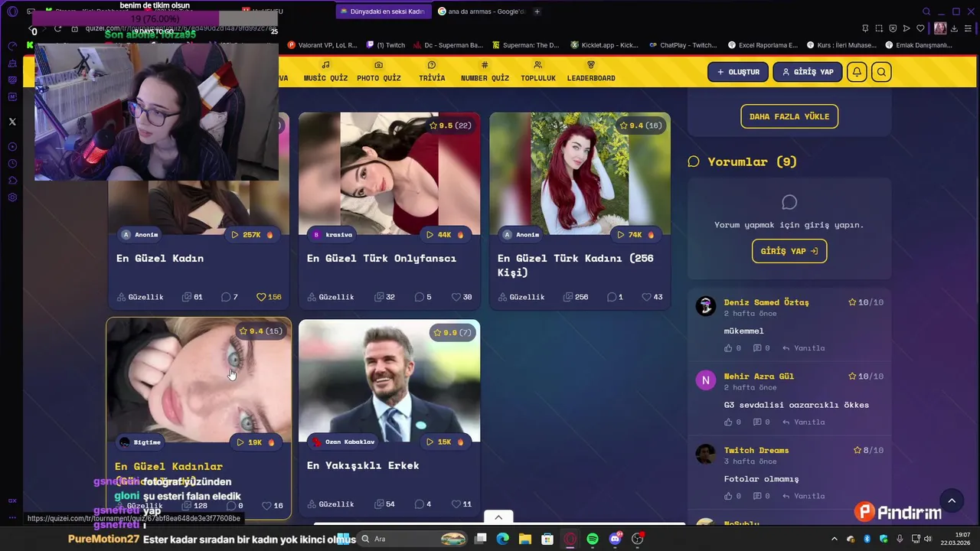Click the 15K plays badge
This screenshot has width=980, height=551.
(x=445, y=442)
